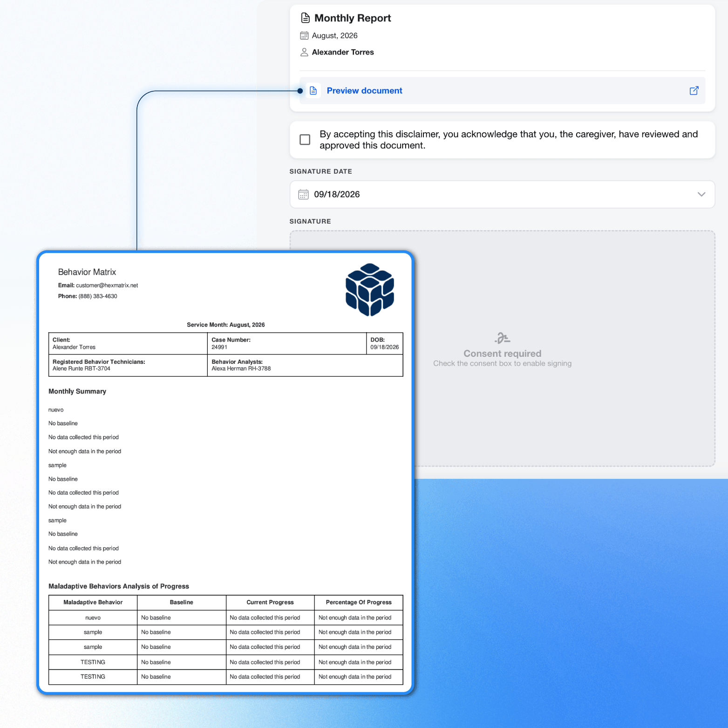The height and width of the screenshot is (728, 728).
Task: Click the Case Number value 24991
Action: 219,347
